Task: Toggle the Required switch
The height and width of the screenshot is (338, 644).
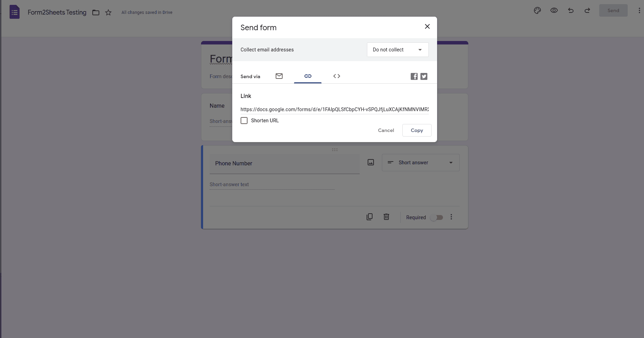Action: coord(436,217)
